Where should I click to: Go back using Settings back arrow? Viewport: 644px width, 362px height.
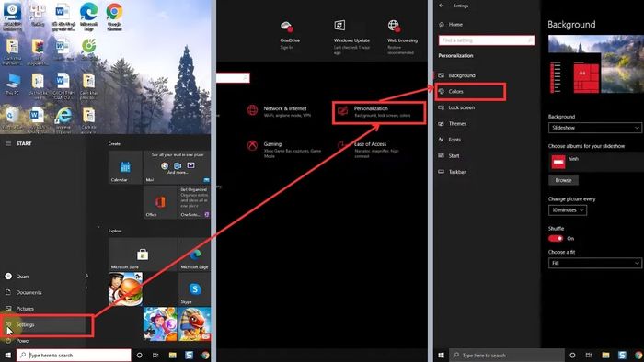click(441, 6)
